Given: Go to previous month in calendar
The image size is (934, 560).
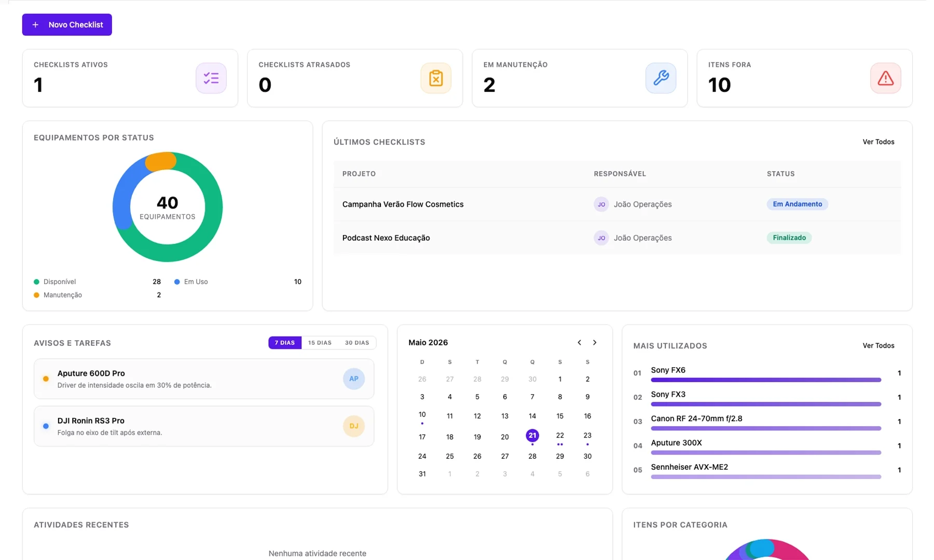Looking at the screenshot, I should [x=579, y=342].
